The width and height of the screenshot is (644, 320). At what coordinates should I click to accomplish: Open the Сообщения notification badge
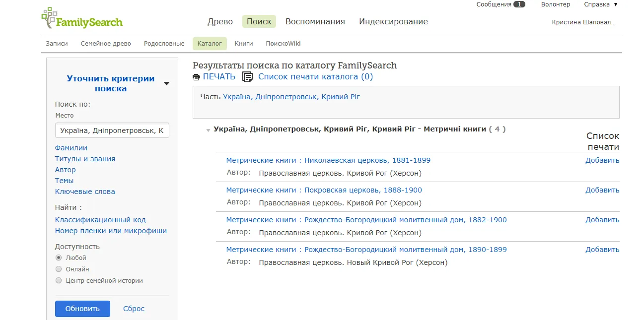[519, 4]
